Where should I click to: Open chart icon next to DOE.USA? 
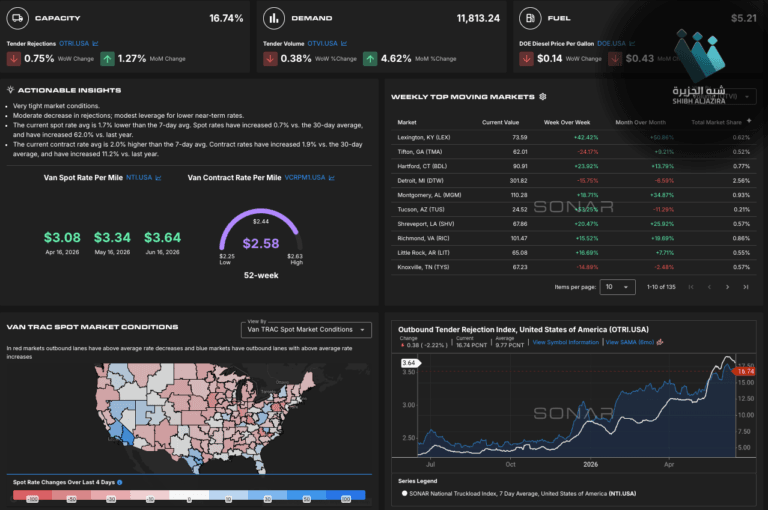click(632, 44)
